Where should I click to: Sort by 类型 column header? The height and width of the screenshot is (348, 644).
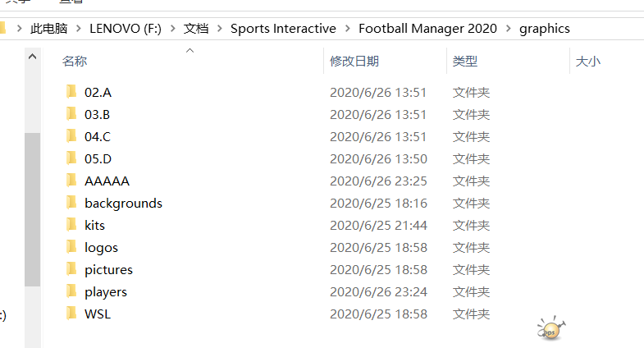pyautogui.click(x=465, y=62)
